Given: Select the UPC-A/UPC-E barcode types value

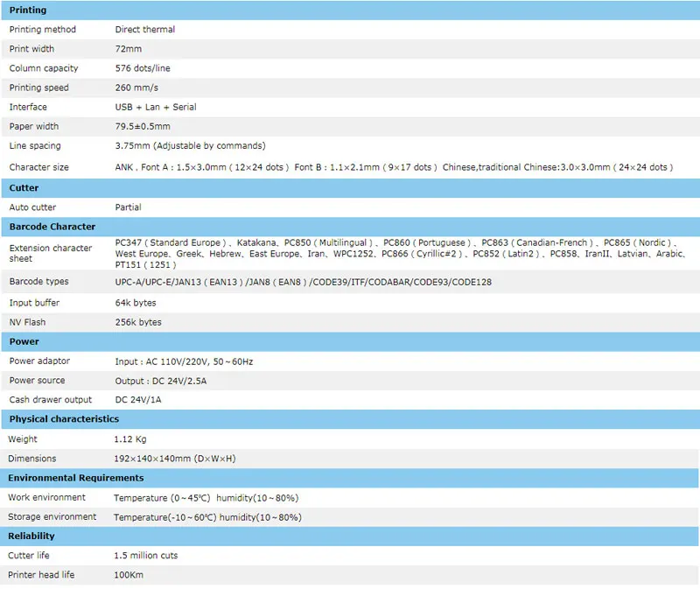Looking at the screenshot, I should pos(303,282).
